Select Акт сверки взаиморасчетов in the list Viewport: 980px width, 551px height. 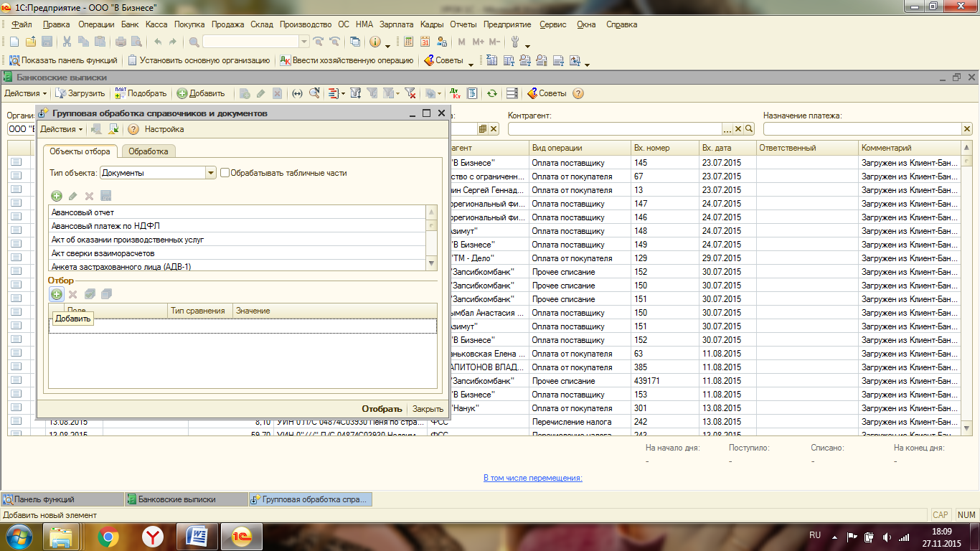pos(237,253)
